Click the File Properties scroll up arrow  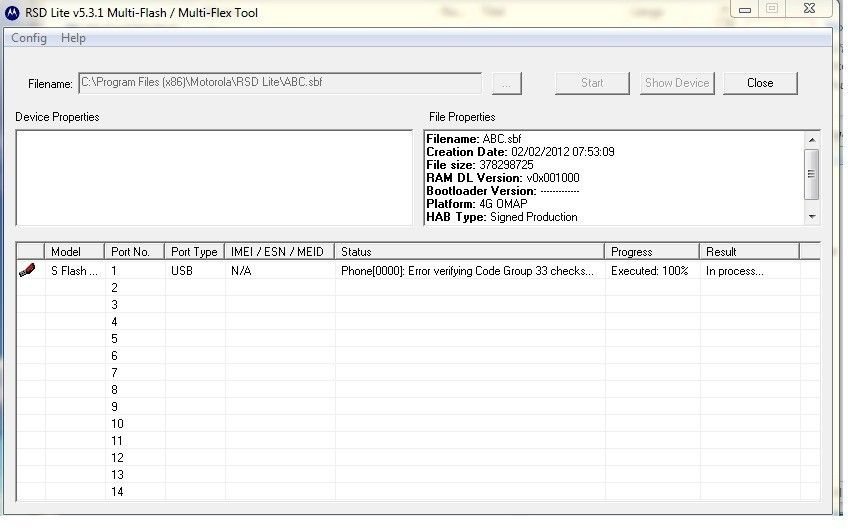812,140
